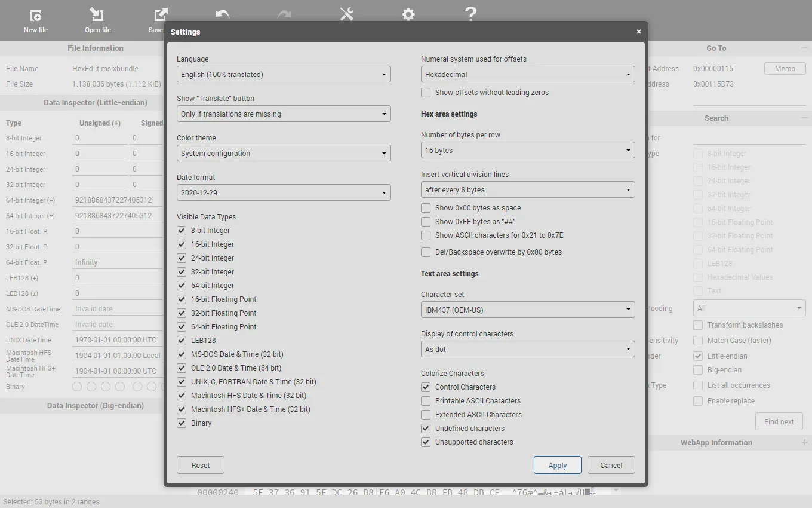Collapse the Search panel

click(x=804, y=118)
